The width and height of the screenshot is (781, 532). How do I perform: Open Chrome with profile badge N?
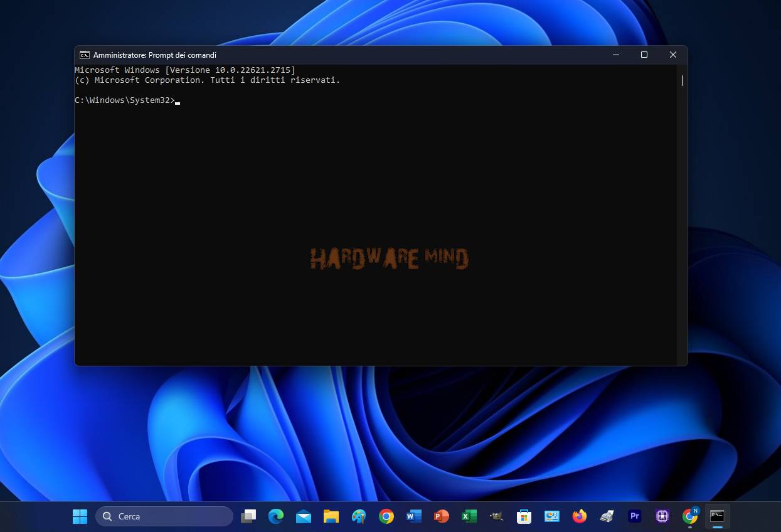pyautogui.click(x=690, y=516)
